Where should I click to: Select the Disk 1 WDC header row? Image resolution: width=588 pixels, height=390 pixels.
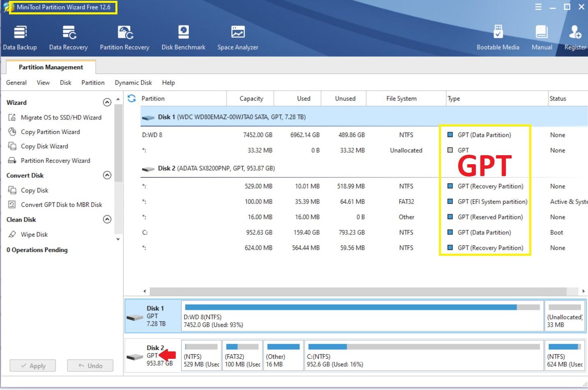(364, 117)
